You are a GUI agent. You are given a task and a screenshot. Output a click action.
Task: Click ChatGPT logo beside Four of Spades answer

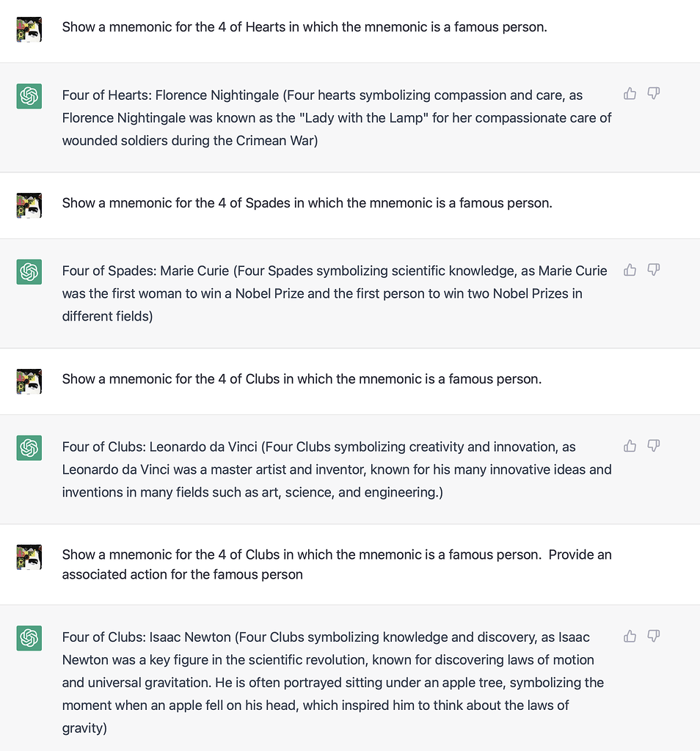pyautogui.click(x=29, y=272)
